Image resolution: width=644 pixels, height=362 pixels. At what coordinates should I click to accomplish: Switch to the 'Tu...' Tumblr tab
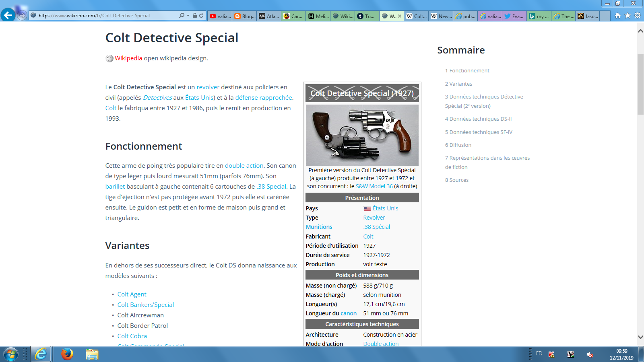pos(367,16)
